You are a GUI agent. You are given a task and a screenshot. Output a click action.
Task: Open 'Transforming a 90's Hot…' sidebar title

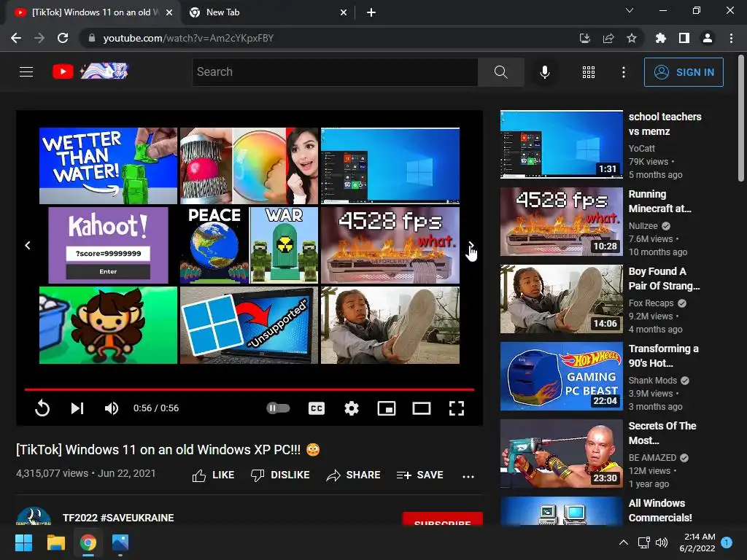(663, 356)
